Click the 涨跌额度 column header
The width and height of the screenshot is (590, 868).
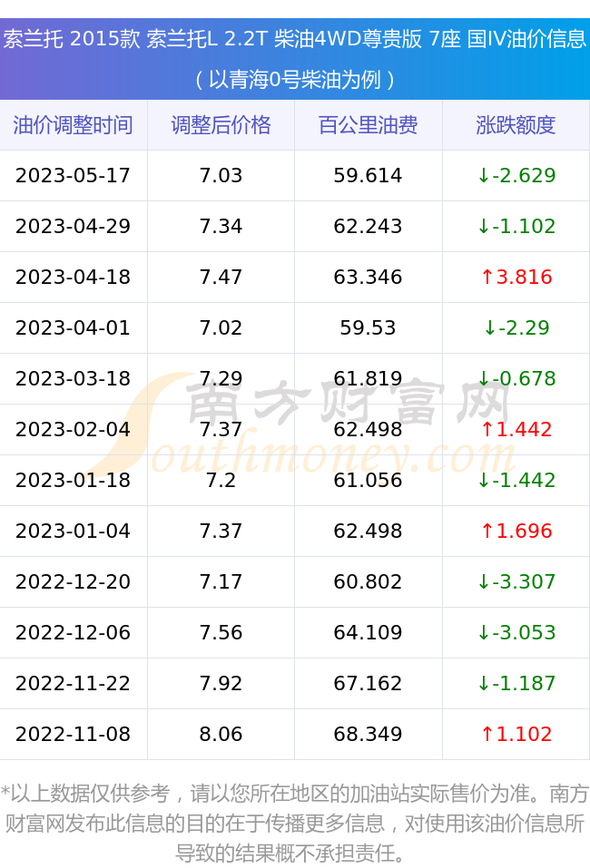516,125
